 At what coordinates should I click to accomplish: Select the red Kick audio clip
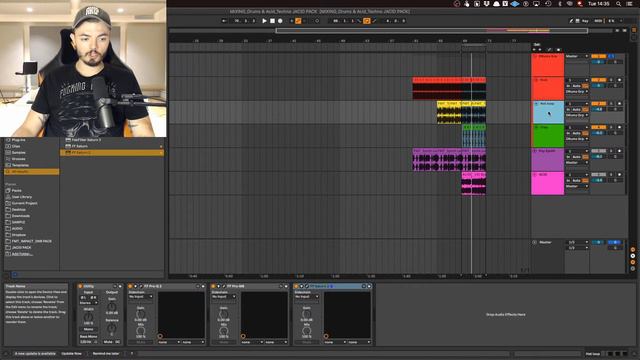point(449,89)
